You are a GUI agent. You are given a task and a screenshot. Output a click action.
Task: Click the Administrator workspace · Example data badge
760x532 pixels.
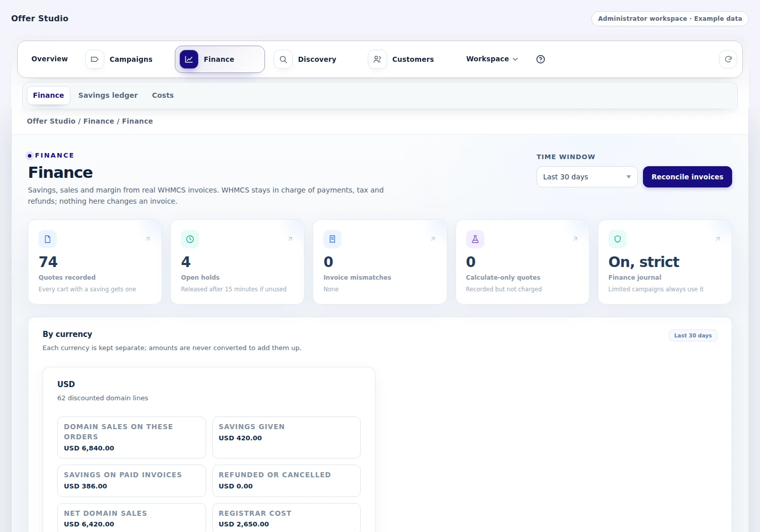click(670, 19)
